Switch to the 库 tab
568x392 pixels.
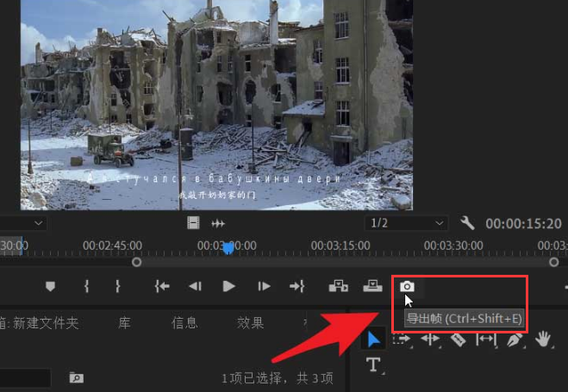[124, 323]
